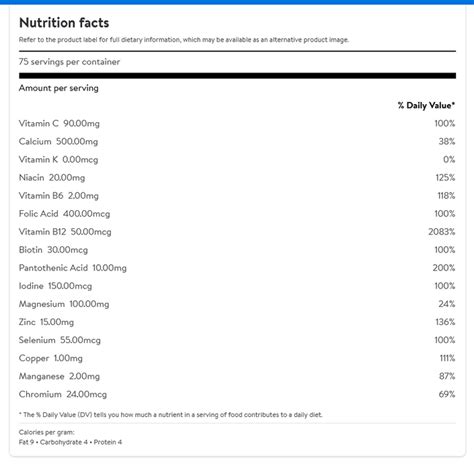Image resolution: width=474 pixels, height=470 pixels.
Task: Click Pantothenic Acid 10.00mg entry
Action: [73, 268]
